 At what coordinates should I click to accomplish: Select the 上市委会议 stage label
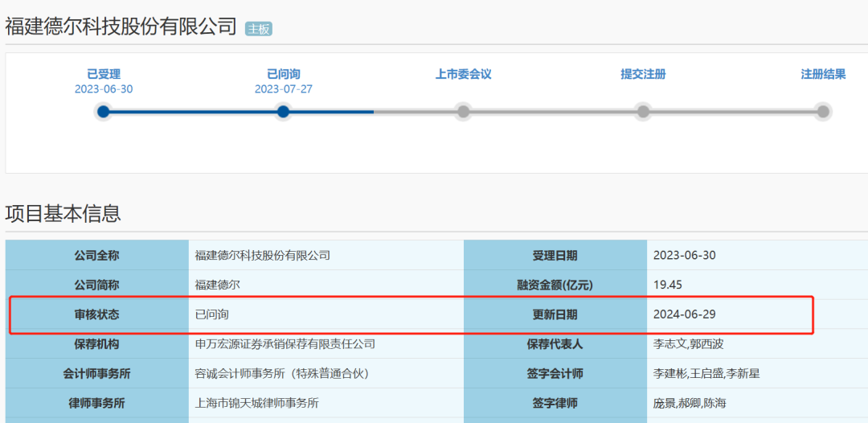464,74
